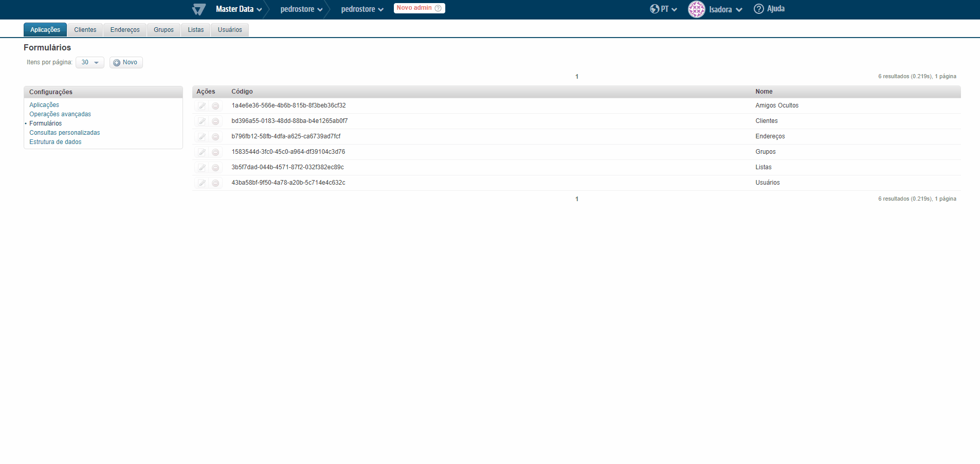The width and height of the screenshot is (980, 464).
Task: Expand the pedrostore account dropdown
Action: click(x=301, y=9)
